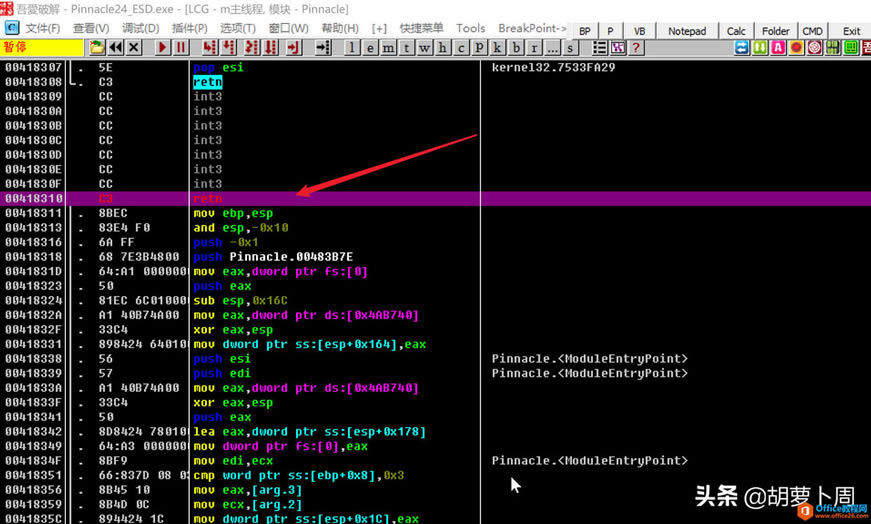The width and height of the screenshot is (871, 524).
Task: Open the Log window with the l button
Action: click(x=352, y=48)
